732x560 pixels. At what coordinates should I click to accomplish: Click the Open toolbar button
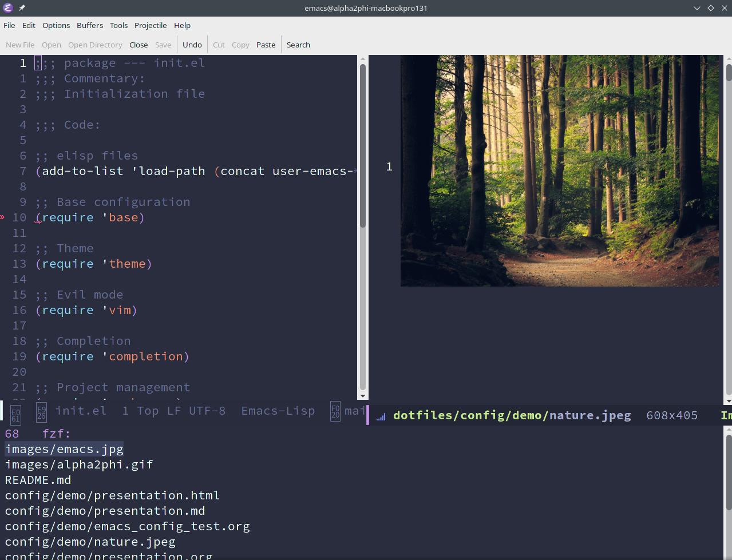[52, 45]
